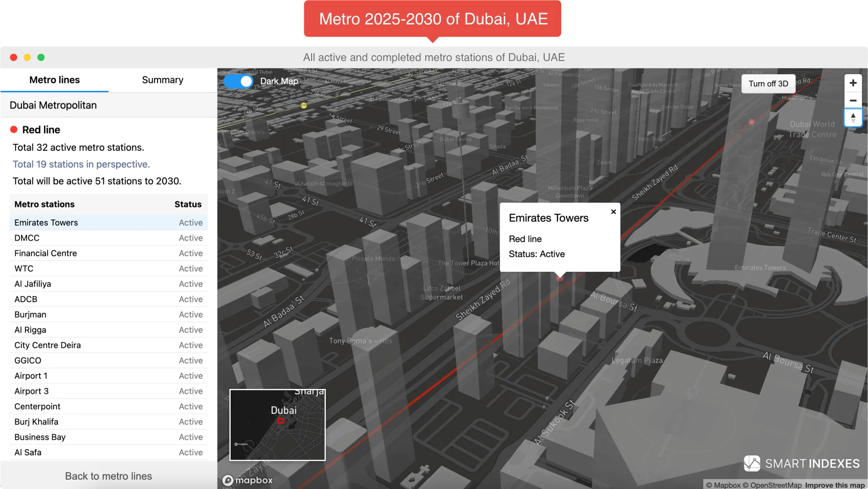Image resolution: width=868 pixels, height=489 pixels.
Task: Select the City Centre Deira station row
Action: pyautogui.click(x=108, y=345)
